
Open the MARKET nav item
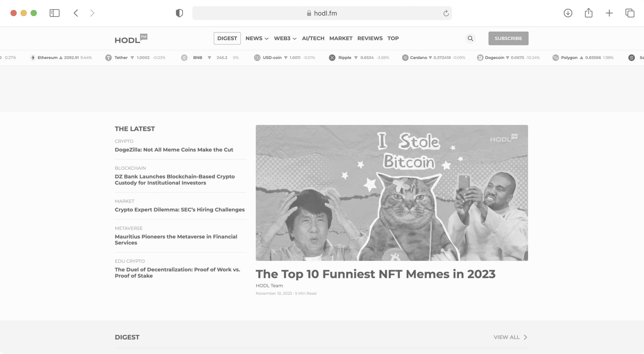[x=341, y=38]
